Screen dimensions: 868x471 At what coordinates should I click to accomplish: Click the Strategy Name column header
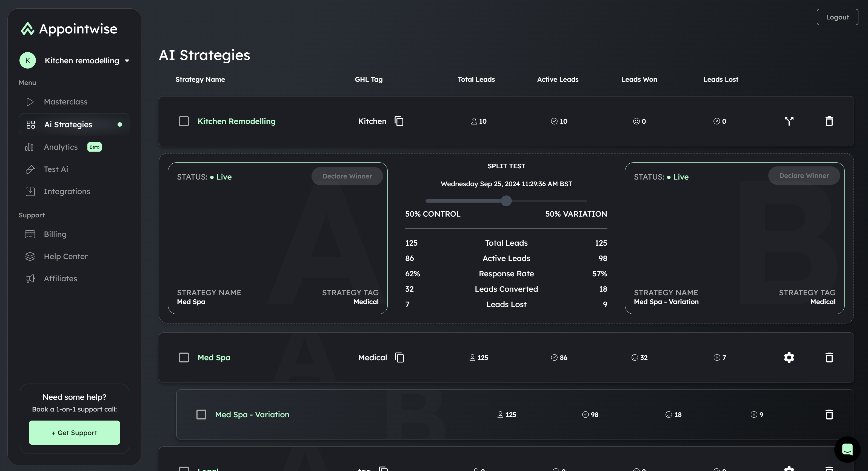click(x=200, y=79)
